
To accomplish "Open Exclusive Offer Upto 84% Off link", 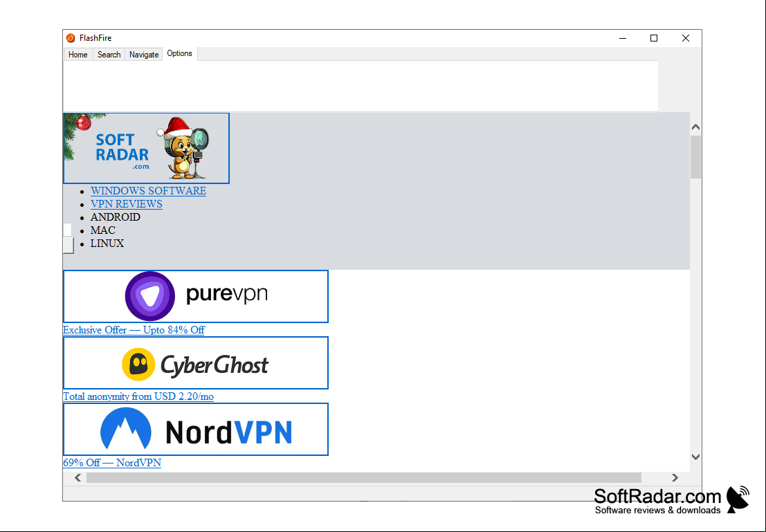I will 134,330.
